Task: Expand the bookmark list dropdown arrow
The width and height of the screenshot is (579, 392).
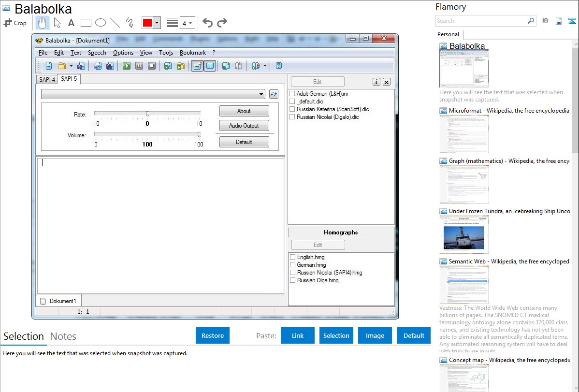Action: click(265, 66)
